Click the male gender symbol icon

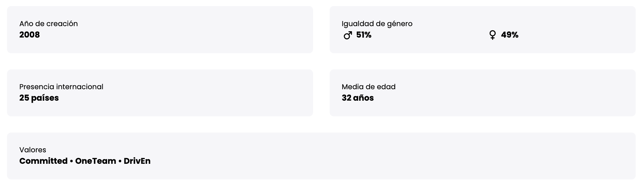(348, 35)
